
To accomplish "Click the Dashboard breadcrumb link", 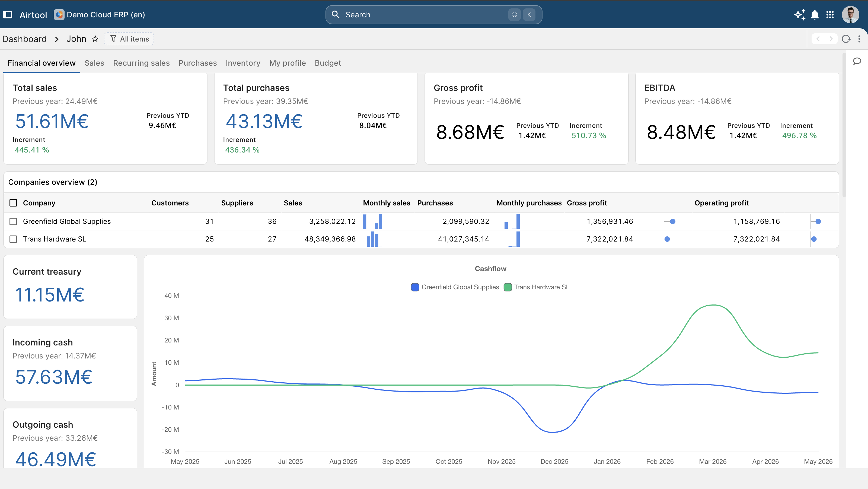I will click(x=24, y=39).
